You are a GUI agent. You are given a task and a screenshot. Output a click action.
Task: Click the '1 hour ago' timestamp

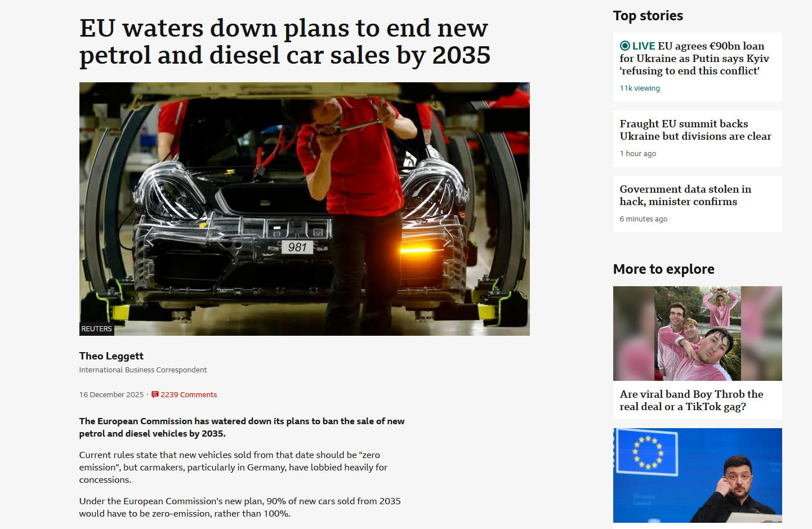click(x=638, y=153)
